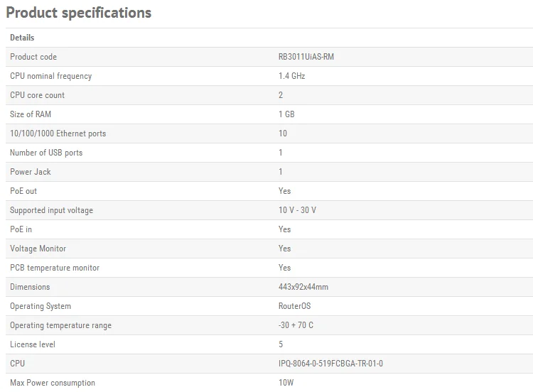533x392 pixels.
Task: Select the 10/100/1000 Ethernet ports label
Action: (x=58, y=134)
